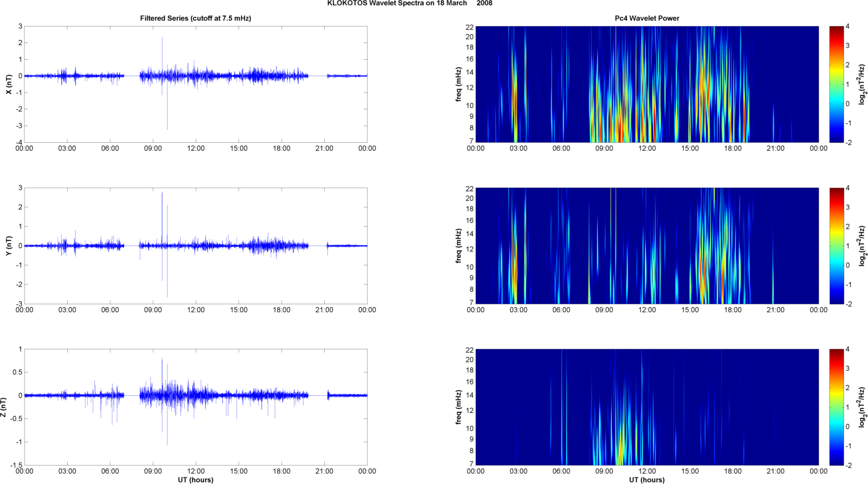Click the Y (nT) axis label
Screen dimensions: 868x484
pyautogui.click(x=9, y=246)
